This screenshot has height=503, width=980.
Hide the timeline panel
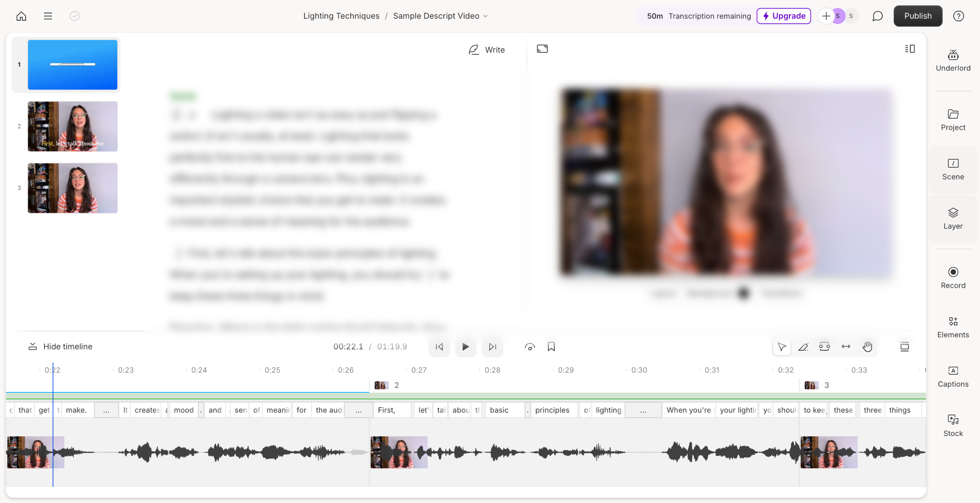pyautogui.click(x=60, y=346)
